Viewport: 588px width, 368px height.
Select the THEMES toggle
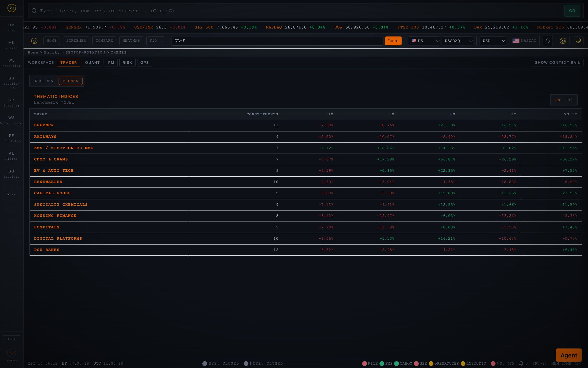[x=70, y=81]
